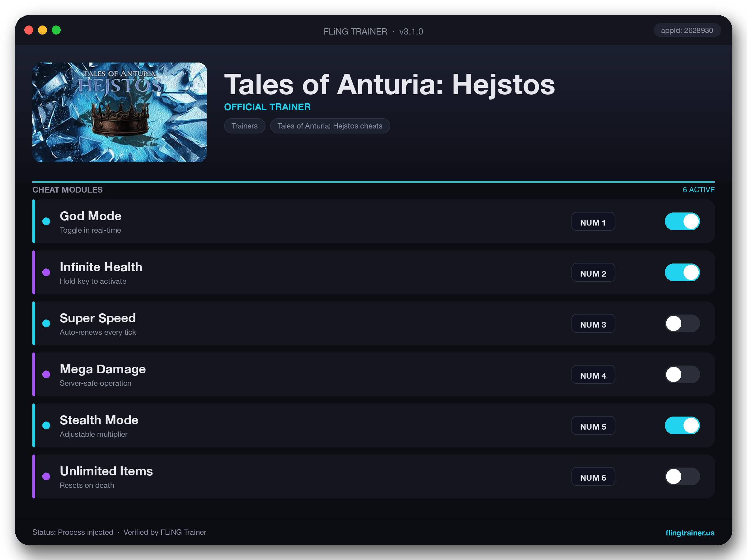
Task: Click the Hejstos game cover thumbnail
Action: (120, 112)
